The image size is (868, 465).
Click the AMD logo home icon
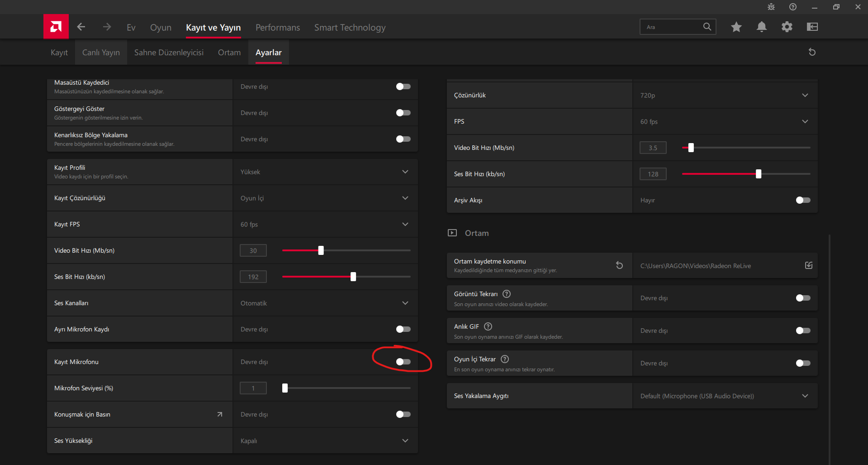point(56,27)
